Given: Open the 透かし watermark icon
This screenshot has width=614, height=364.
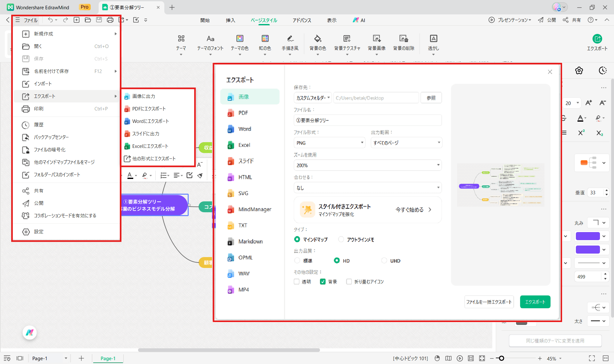Looking at the screenshot, I should tap(433, 38).
